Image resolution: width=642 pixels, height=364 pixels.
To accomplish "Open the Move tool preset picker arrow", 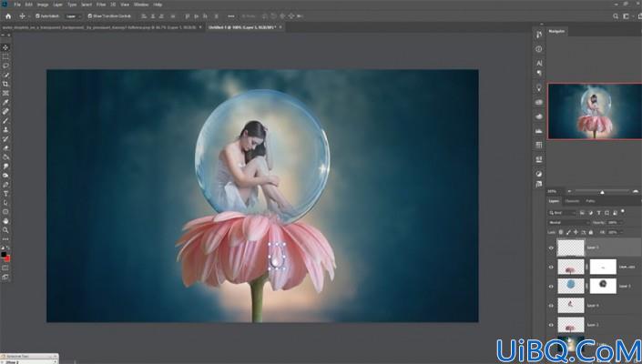I will point(28,16).
